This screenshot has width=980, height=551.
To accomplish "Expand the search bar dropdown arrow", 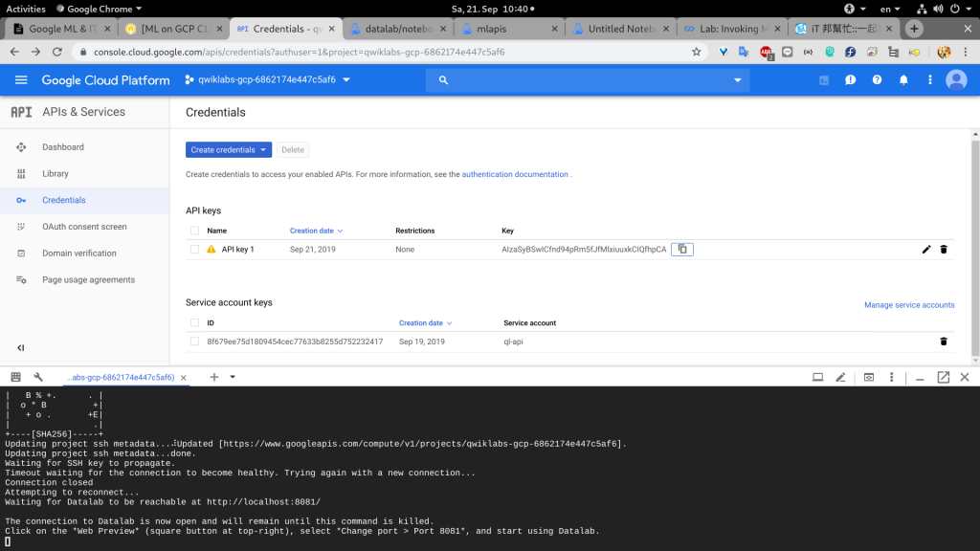I will tap(738, 80).
